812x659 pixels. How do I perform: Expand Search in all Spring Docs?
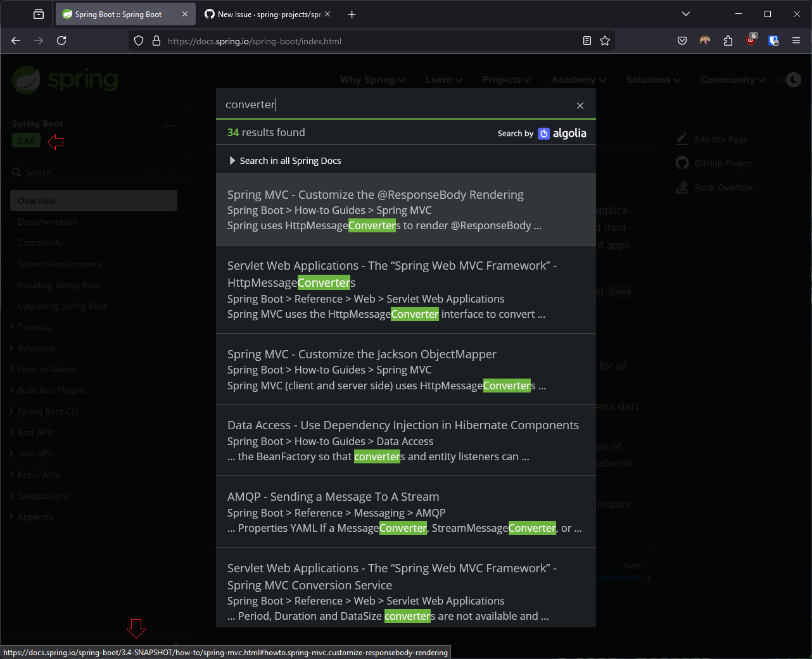pos(284,161)
